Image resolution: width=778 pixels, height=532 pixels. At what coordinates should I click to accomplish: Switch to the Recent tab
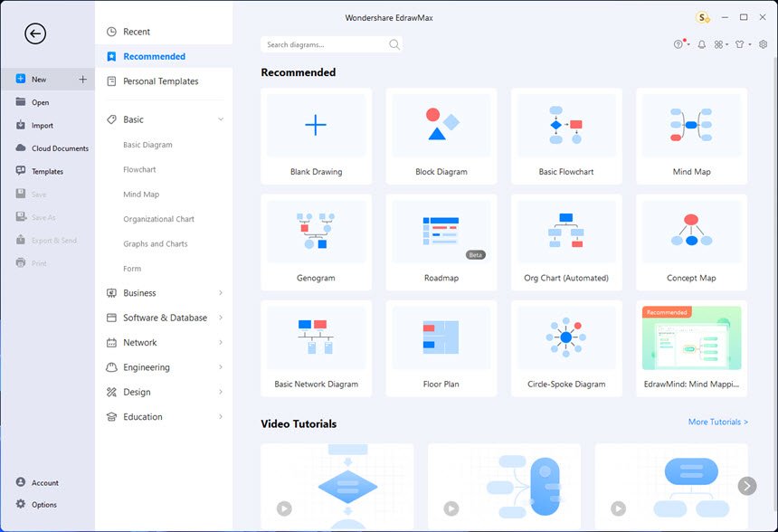164,32
